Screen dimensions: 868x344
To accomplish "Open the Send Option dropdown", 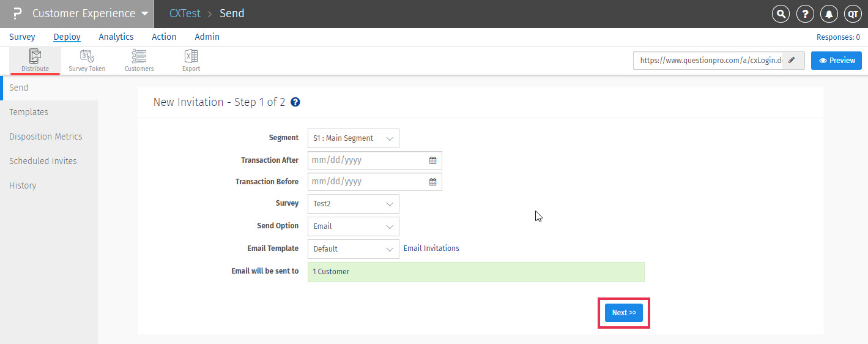I will [x=353, y=226].
